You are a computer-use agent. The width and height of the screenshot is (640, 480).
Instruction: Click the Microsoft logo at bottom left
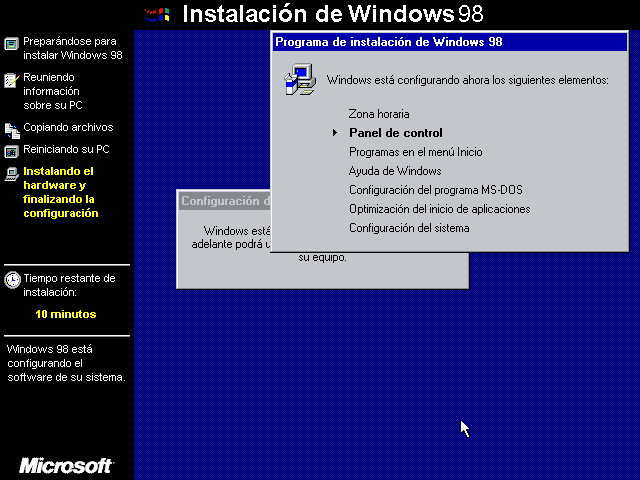point(66,466)
